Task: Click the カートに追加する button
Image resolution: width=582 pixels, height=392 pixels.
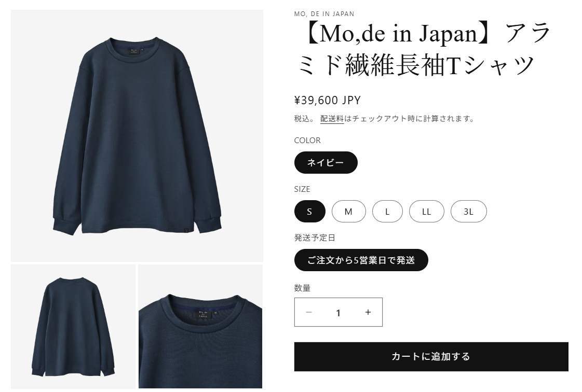Action: point(431,356)
